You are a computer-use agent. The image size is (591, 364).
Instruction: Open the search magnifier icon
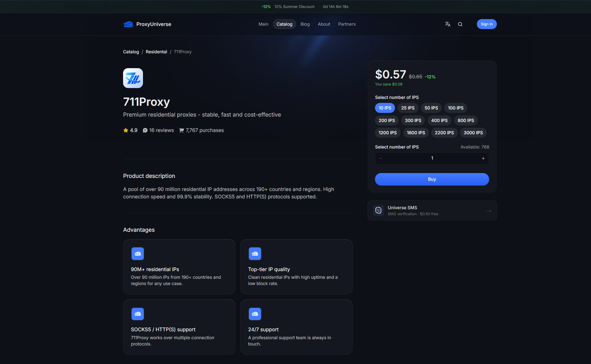point(460,24)
